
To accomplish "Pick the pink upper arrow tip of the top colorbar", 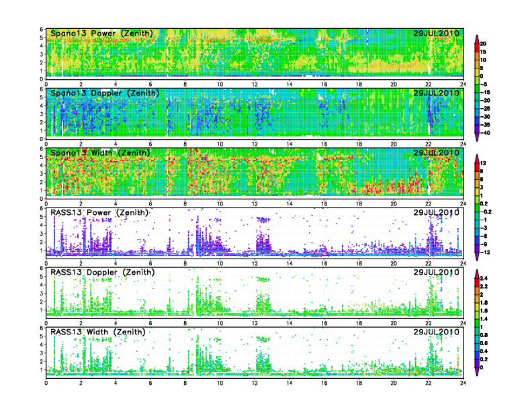I will tap(477, 39).
